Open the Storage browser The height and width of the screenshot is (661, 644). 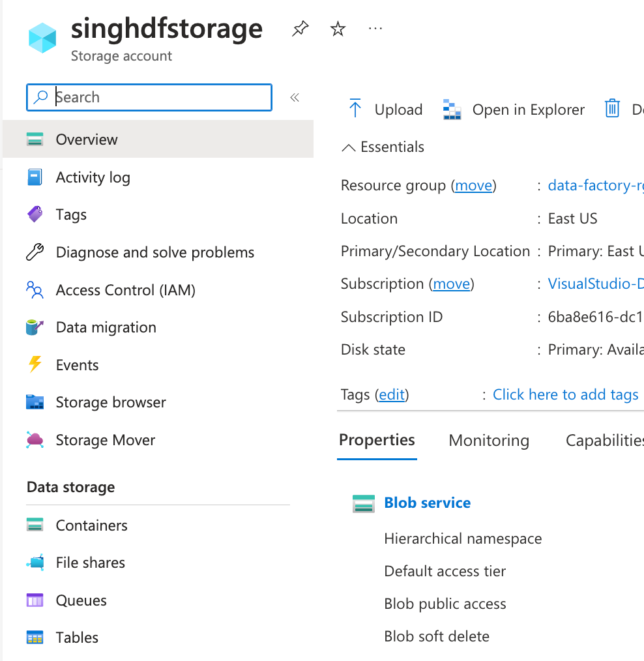pos(111,402)
